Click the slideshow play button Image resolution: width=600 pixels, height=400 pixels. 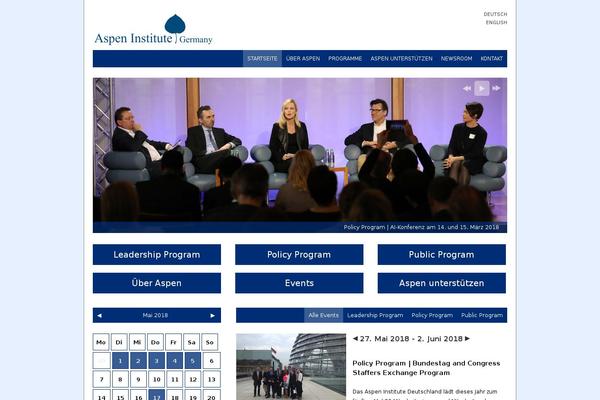click(482, 88)
